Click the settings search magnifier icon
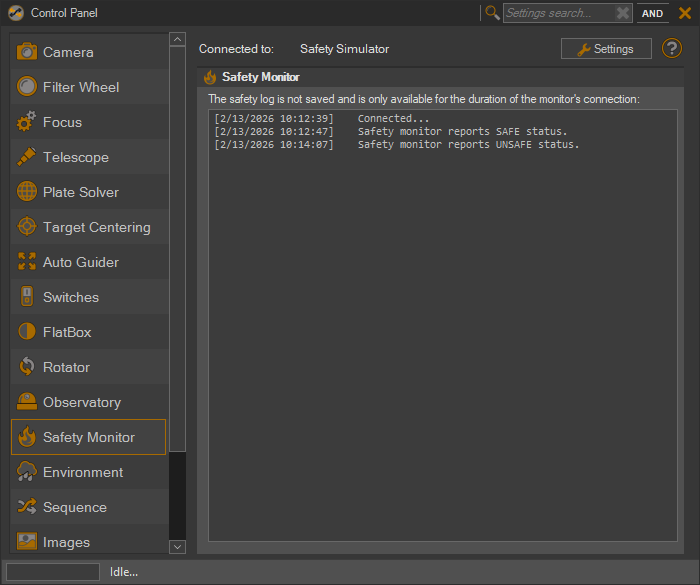This screenshot has width=700, height=585. pos(492,13)
